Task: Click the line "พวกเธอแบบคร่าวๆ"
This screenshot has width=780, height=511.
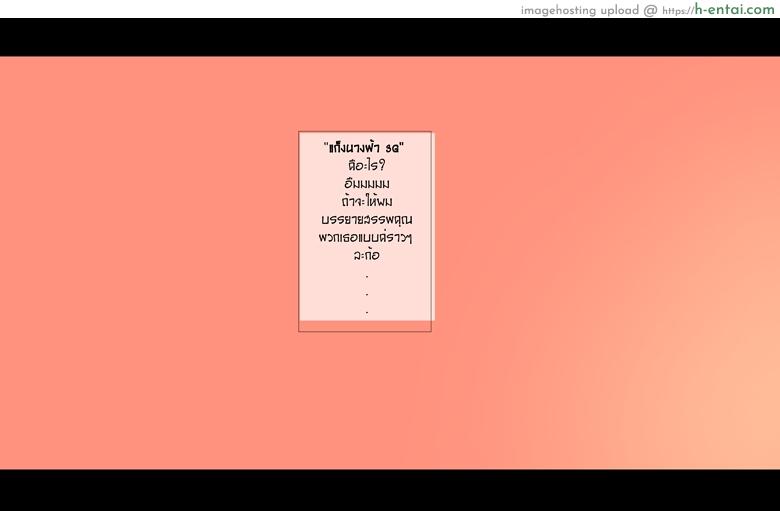Action: pos(366,238)
